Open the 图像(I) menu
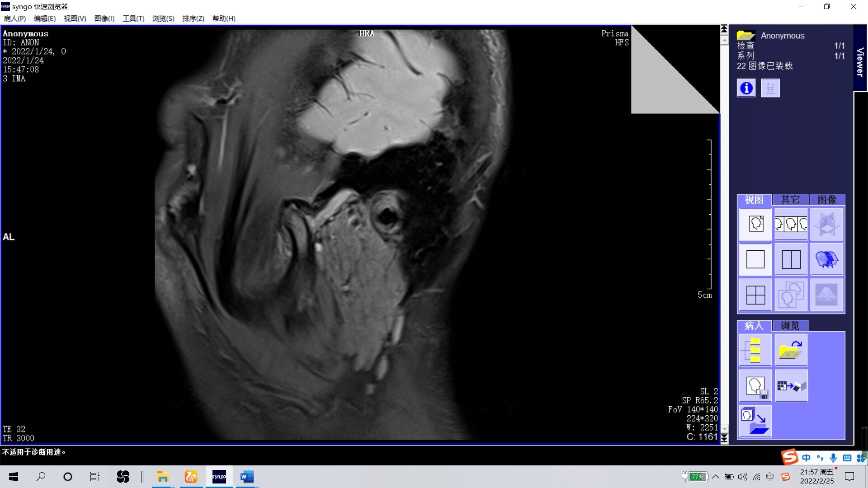The width and height of the screenshot is (868, 488). 104,19
